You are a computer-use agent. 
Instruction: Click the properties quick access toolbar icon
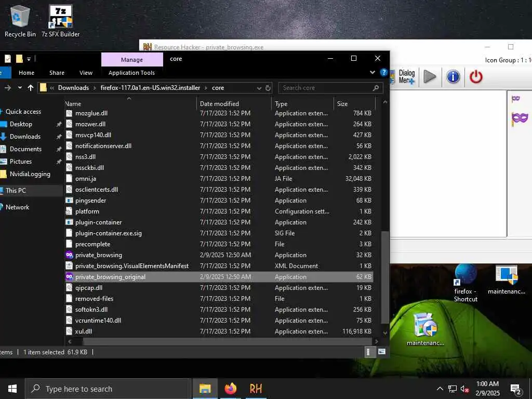click(x=7, y=59)
